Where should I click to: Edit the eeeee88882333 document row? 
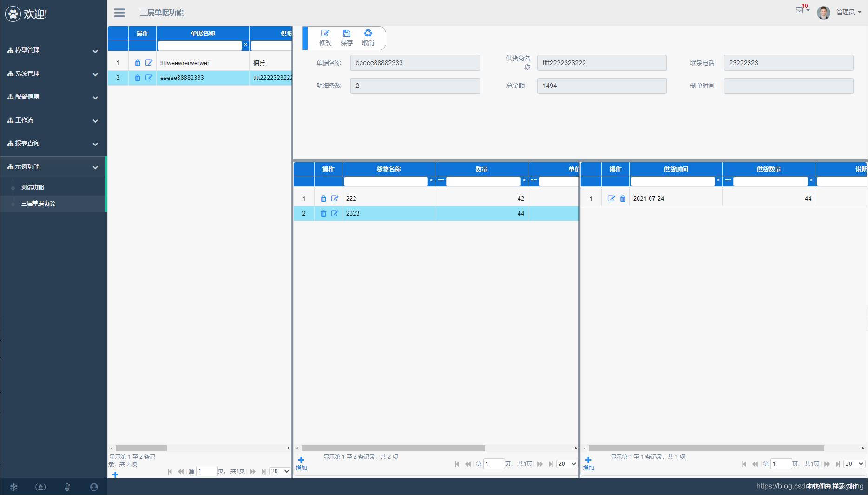[149, 78]
